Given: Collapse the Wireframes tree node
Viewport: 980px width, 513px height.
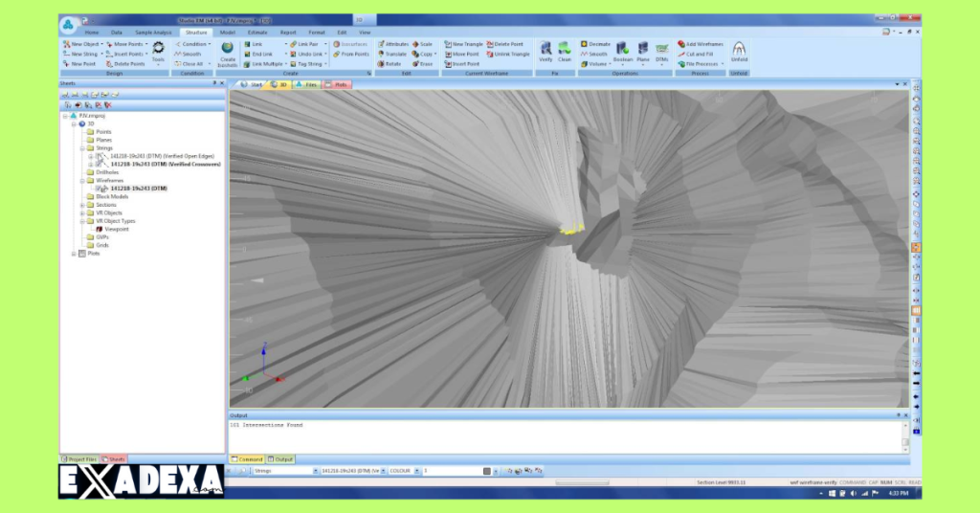Looking at the screenshot, I should pos(83,180).
